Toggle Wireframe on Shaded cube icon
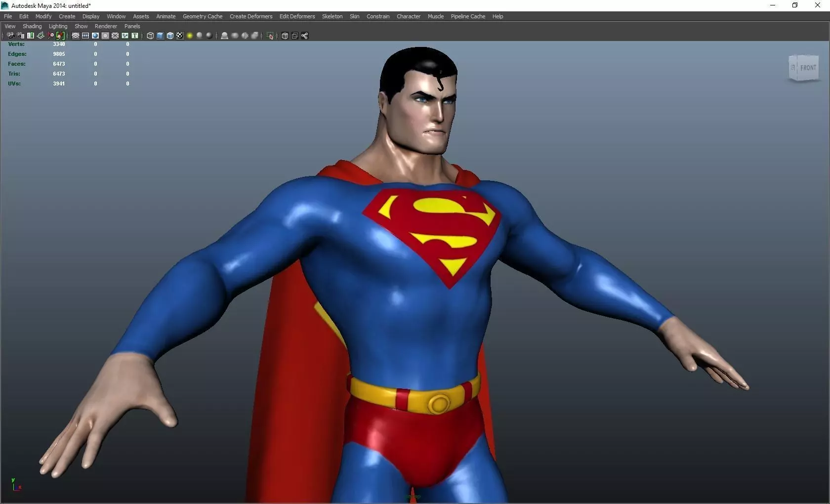 [170, 36]
